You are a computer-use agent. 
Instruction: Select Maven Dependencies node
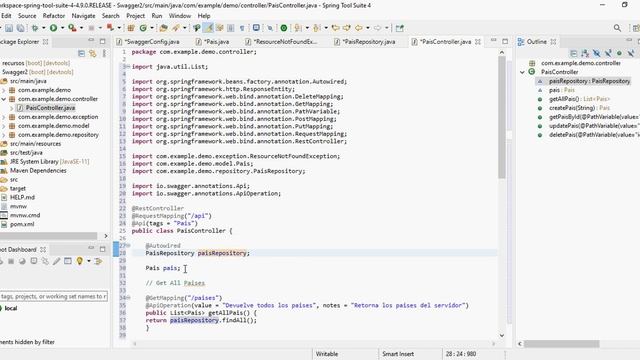coord(38,171)
